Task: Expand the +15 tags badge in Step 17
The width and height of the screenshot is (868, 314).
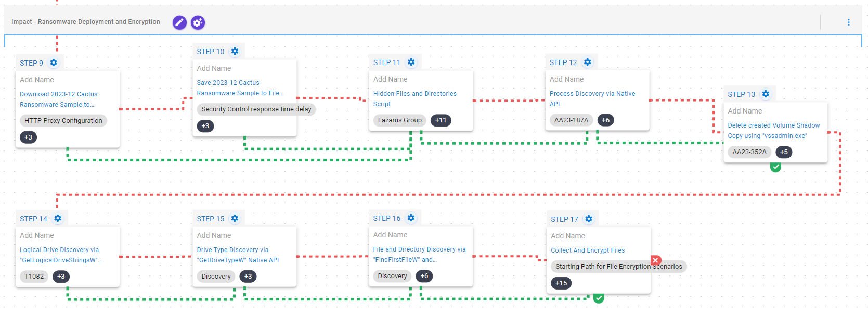Action: pos(561,283)
